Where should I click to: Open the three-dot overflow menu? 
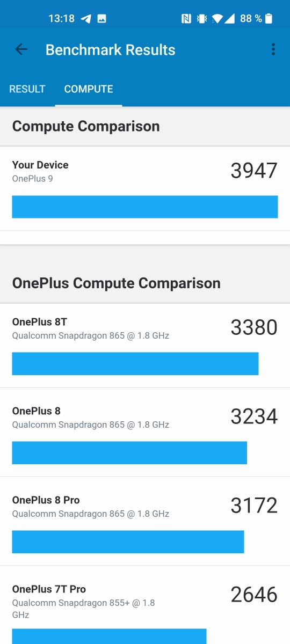[273, 50]
